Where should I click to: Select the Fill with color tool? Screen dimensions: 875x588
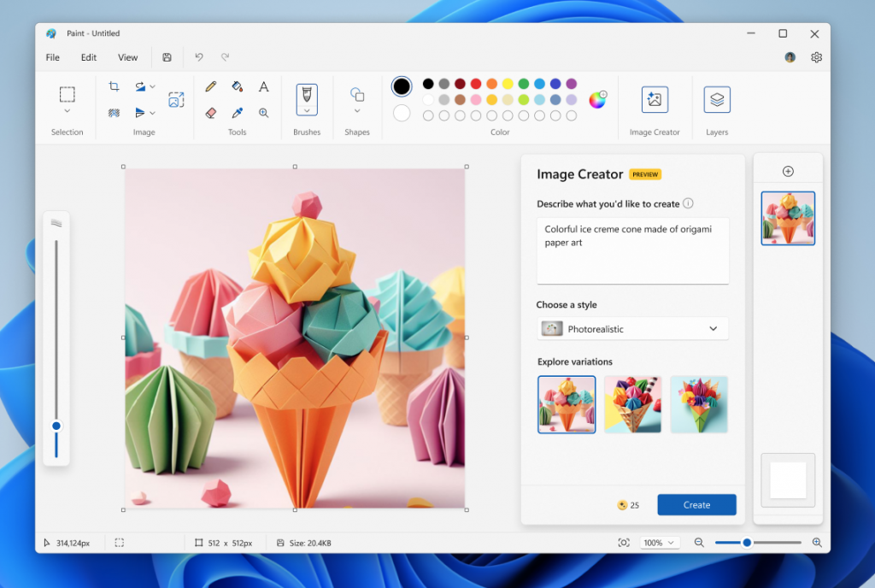point(238,86)
